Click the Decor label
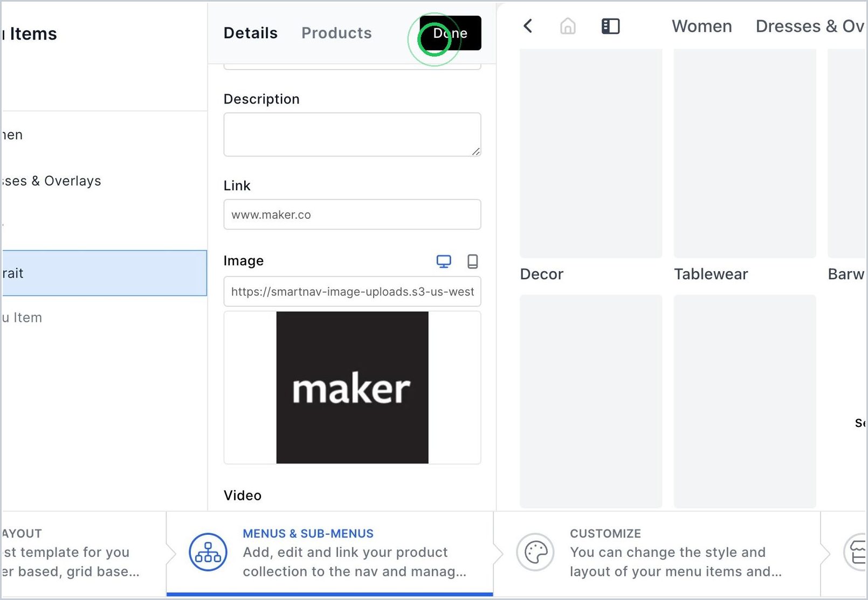The width and height of the screenshot is (868, 600). [x=541, y=274]
